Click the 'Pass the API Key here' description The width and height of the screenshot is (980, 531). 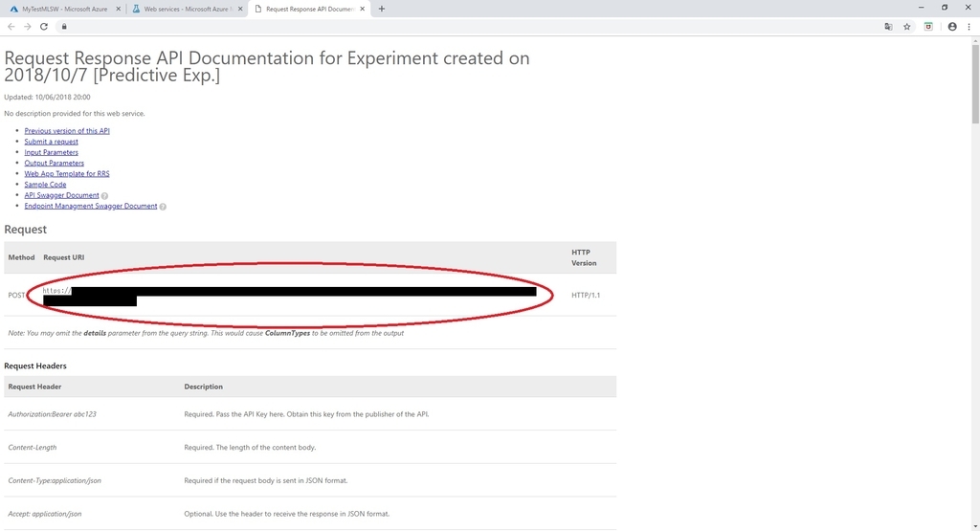306,414
